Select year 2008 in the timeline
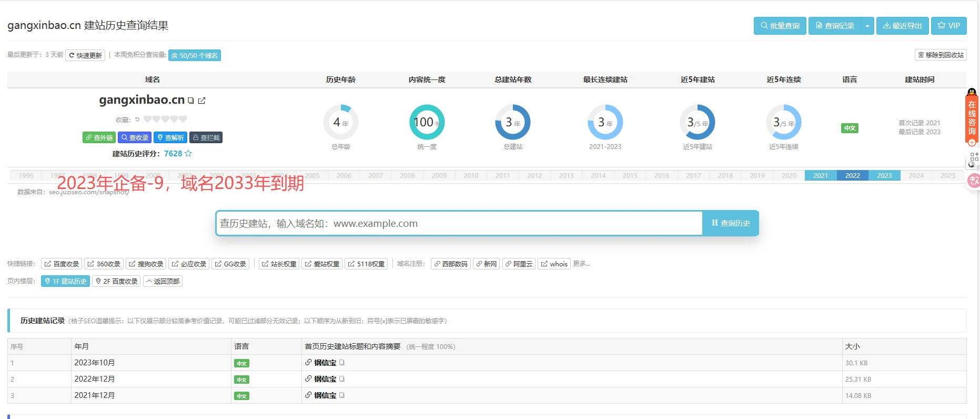 [408, 176]
